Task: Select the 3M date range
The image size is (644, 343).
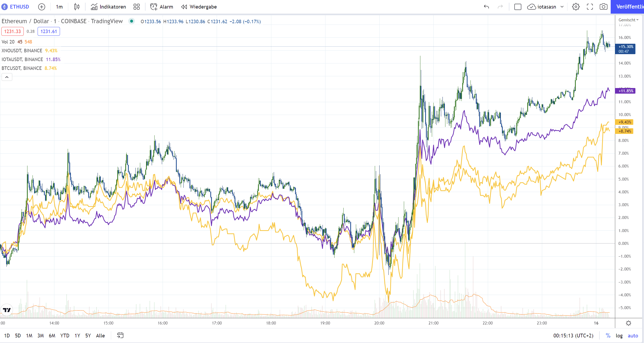Action: 41,336
